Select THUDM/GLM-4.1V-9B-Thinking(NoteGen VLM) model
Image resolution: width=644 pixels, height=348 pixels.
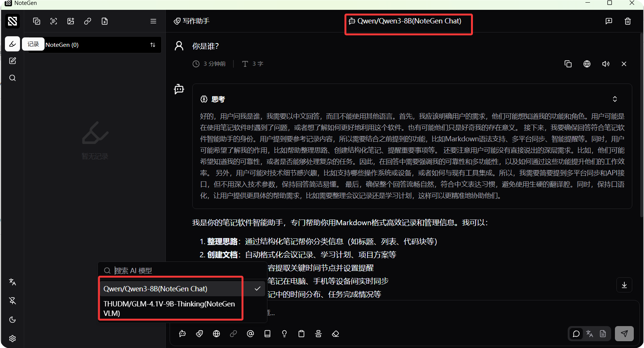point(182,309)
